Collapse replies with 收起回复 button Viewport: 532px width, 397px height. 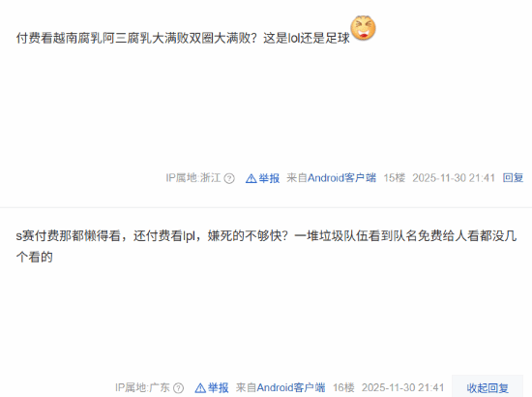[x=488, y=387]
